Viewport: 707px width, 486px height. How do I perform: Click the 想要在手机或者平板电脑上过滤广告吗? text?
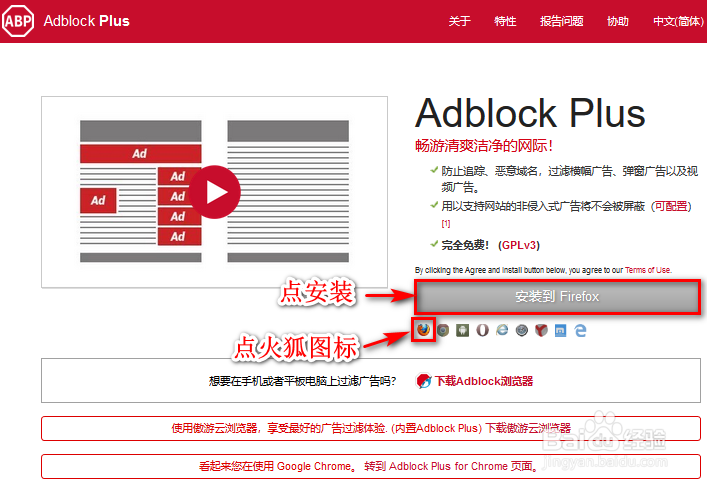pos(302,381)
